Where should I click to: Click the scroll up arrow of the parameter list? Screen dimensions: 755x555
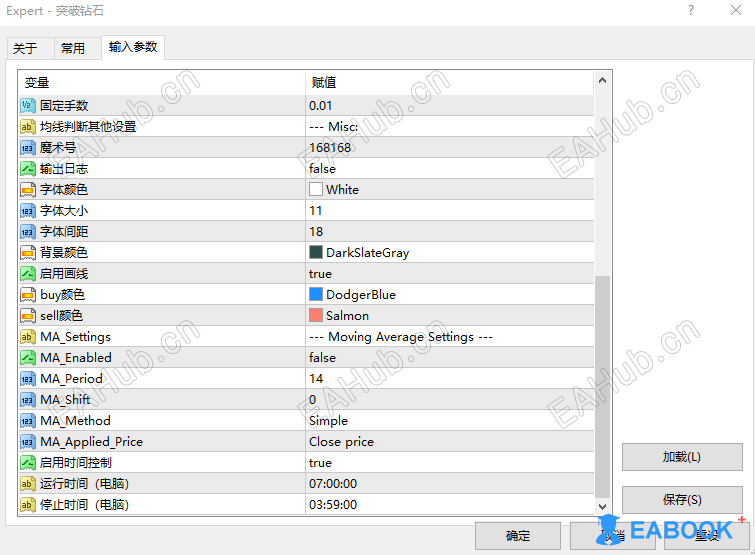(602, 80)
